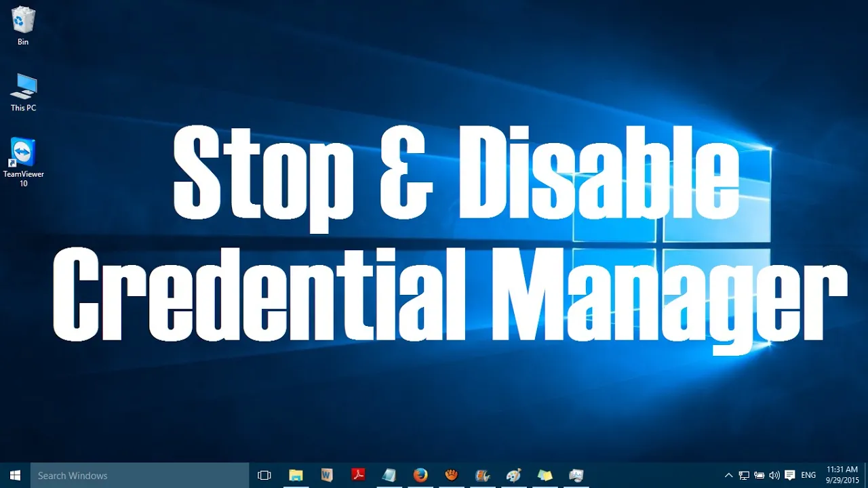868x488 pixels.
Task: Click the battery power tray icon
Action: tap(759, 475)
